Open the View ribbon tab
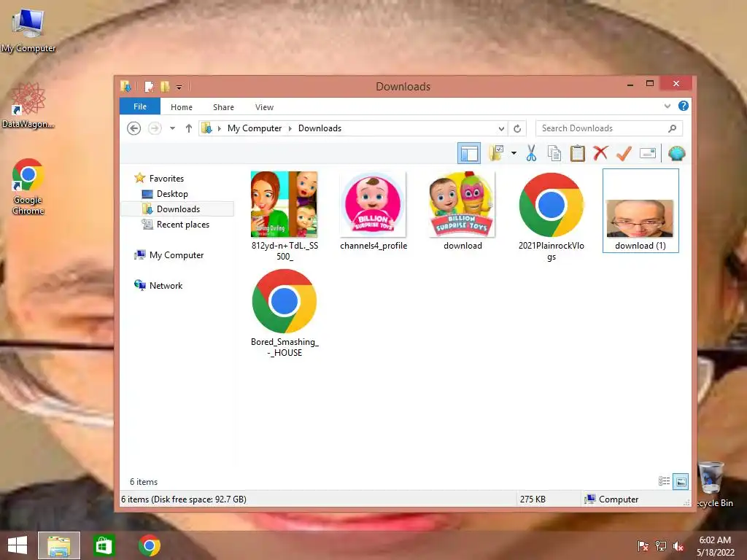 point(264,107)
